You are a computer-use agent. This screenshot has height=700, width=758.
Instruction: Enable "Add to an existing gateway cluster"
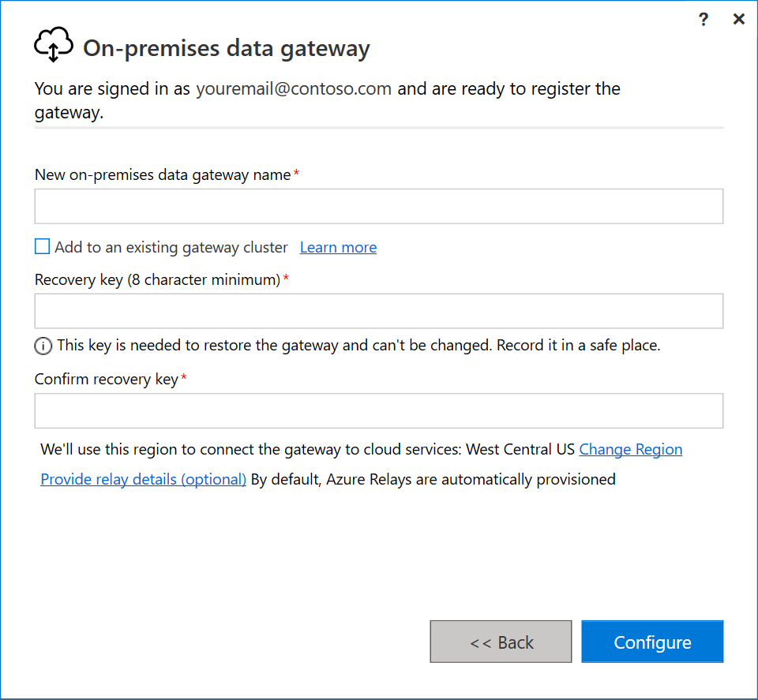coord(42,246)
